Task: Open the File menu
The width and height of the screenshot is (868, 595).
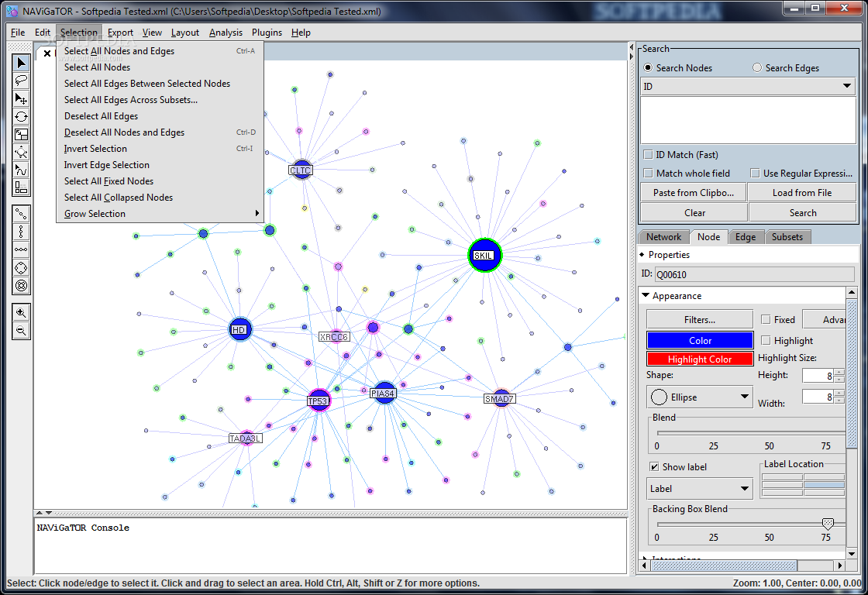Action: pyautogui.click(x=18, y=33)
